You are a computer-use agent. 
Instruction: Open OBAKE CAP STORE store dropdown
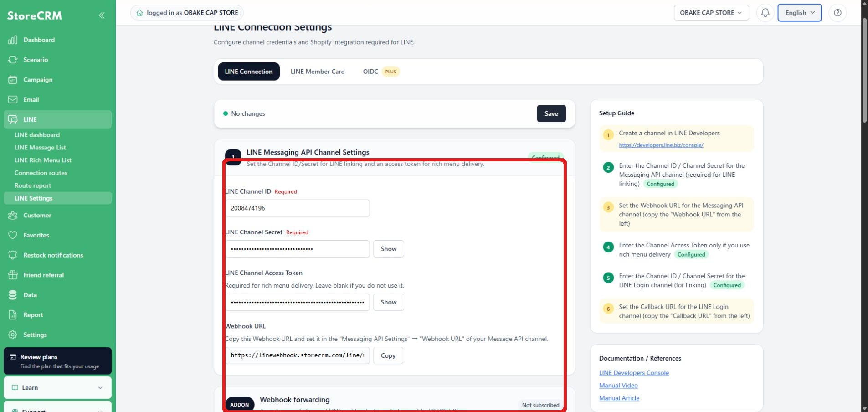(x=711, y=13)
